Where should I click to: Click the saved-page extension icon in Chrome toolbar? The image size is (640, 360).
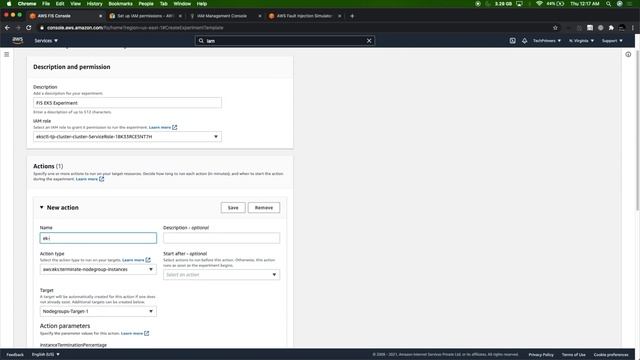point(590,28)
